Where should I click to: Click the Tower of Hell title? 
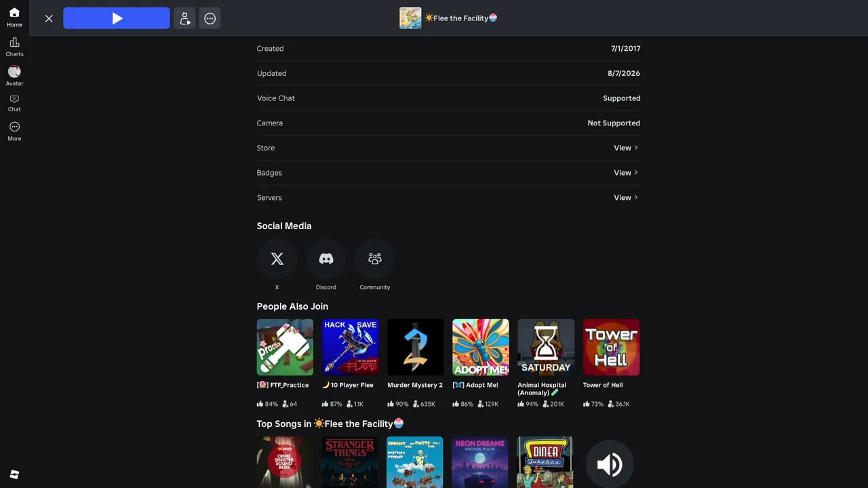click(x=603, y=385)
